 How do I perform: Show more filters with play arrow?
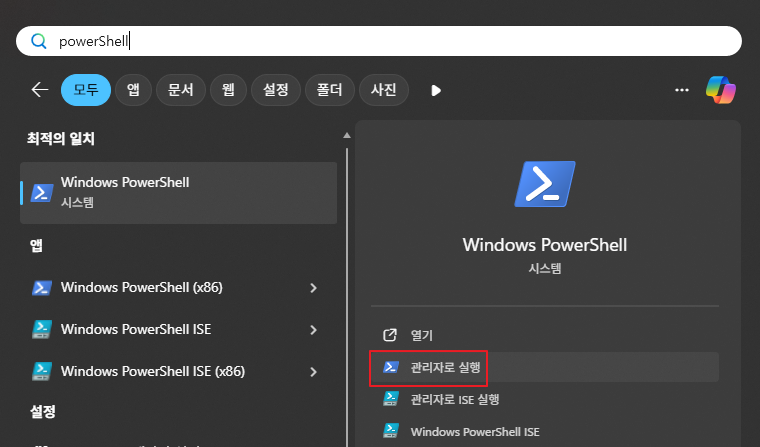[x=436, y=90]
